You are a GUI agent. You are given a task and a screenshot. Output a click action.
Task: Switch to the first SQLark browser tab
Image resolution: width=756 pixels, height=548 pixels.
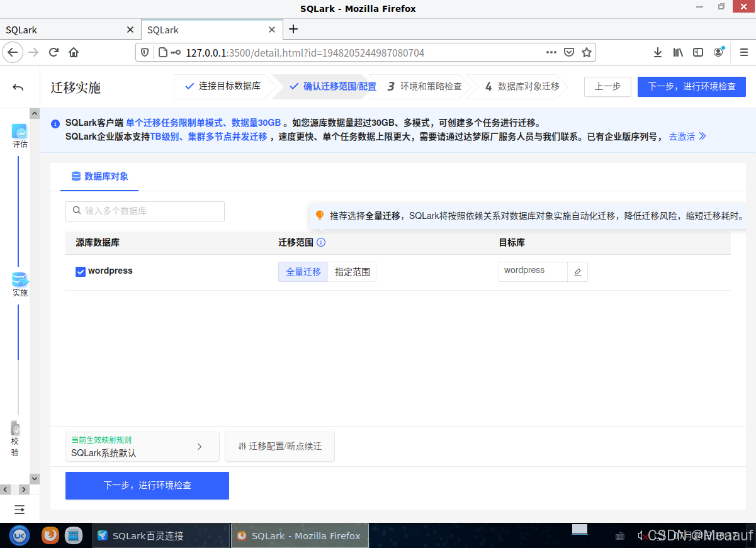tap(71, 30)
